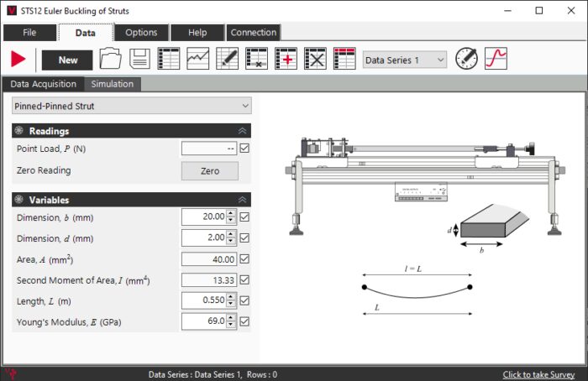This screenshot has width=588, height=381.
Task: Toggle the Area A checkbox
Action: pos(244,258)
